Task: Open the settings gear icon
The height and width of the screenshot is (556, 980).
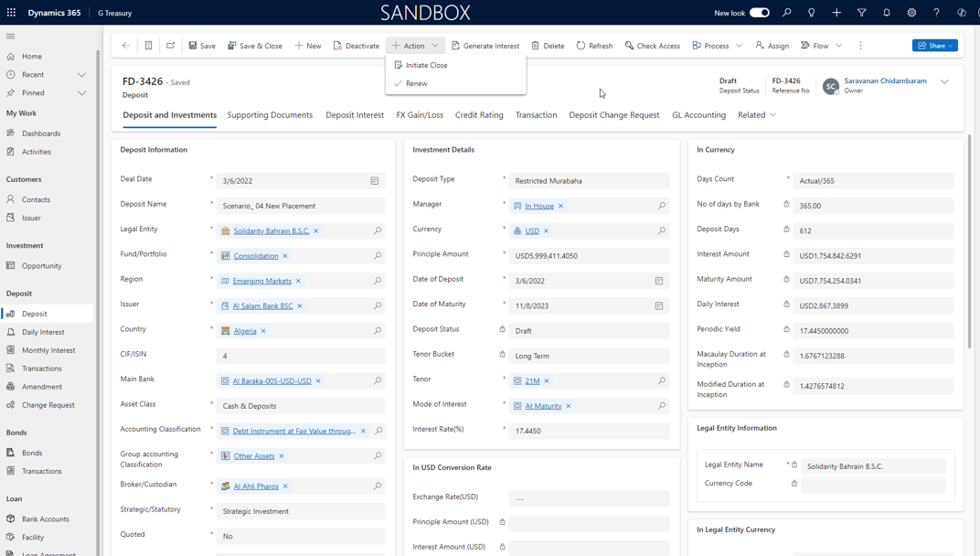Action: pyautogui.click(x=911, y=13)
